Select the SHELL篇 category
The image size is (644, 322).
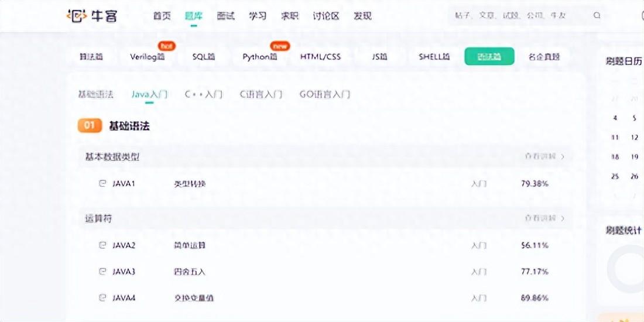pyautogui.click(x=434, y=57)
